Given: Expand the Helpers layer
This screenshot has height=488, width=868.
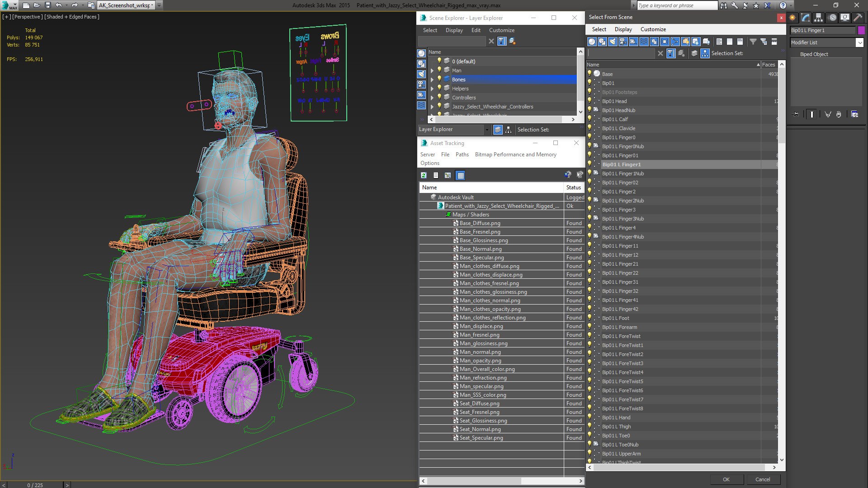Looking at the screenshot, I should 432,89.
